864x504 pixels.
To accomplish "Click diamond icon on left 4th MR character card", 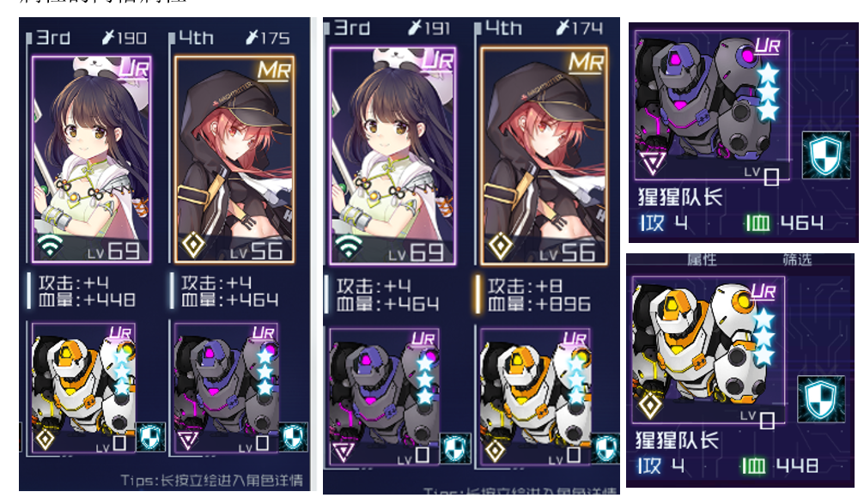I will pos(193,245).
